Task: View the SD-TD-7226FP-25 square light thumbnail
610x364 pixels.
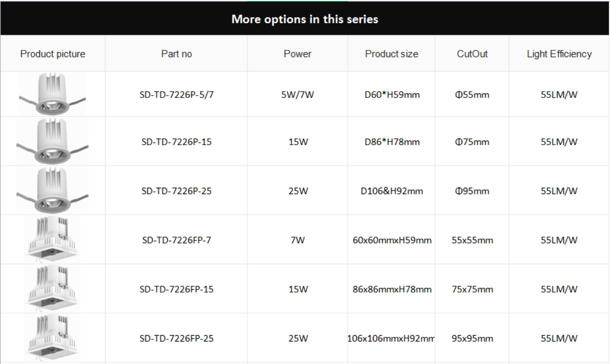Action: tap(52, 337)
